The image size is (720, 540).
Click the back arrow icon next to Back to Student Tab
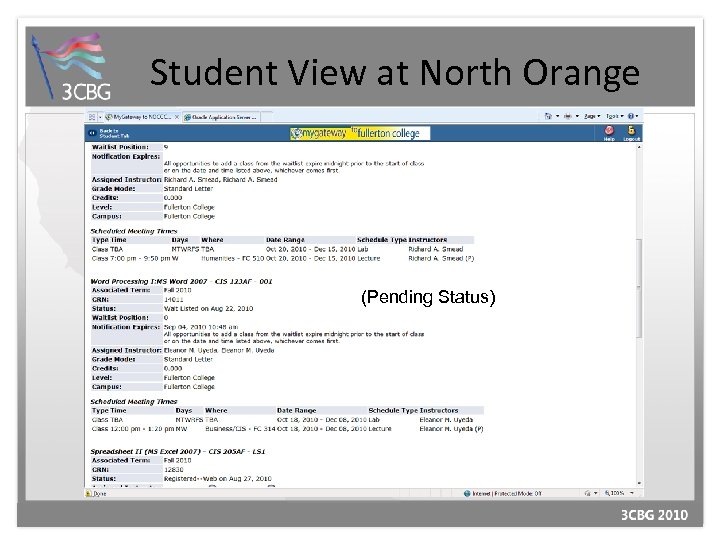(x=92, y=133)
